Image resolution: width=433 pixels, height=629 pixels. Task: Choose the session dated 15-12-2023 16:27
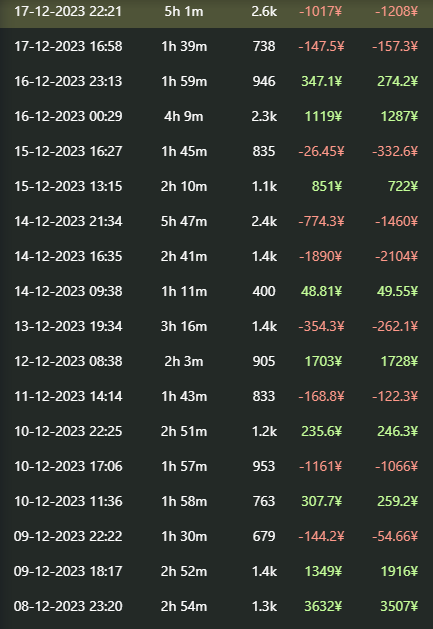click(x=216, y=151)
